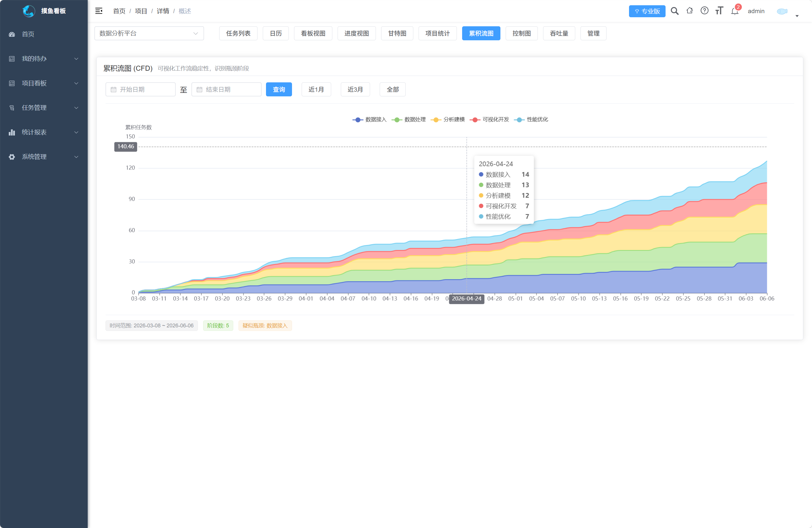
Task: Click the 首页 breadcrumb link
Action: coord(119,11)
